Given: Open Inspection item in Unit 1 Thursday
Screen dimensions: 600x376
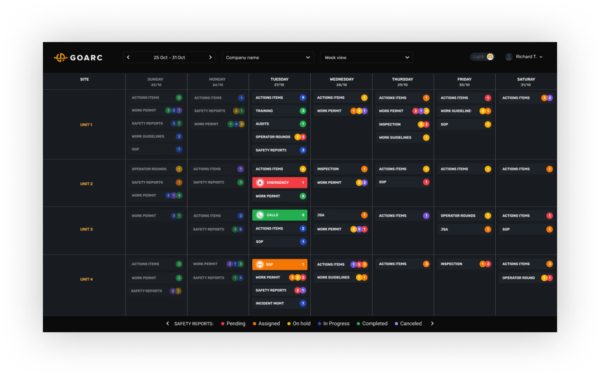Looking at the screenshot, I should (403, 124).
